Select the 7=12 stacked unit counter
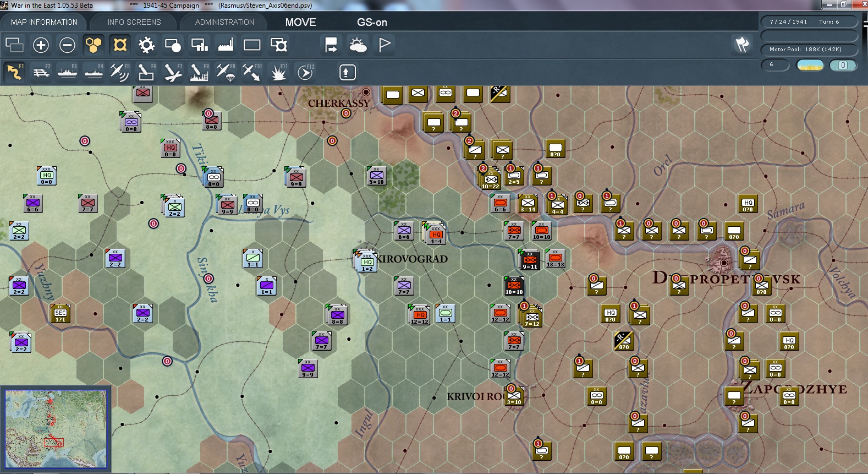The width and height of the screenshot is (868, 474). (x=532, y=318)
